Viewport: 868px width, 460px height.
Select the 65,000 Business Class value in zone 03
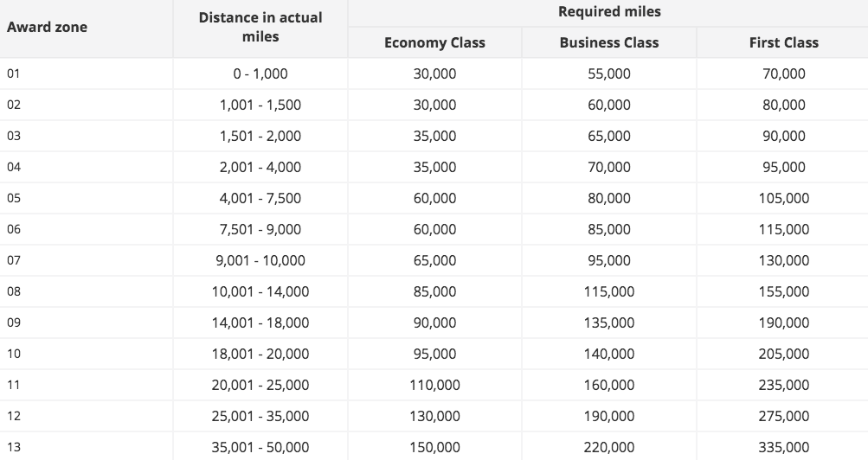point(609,136)
